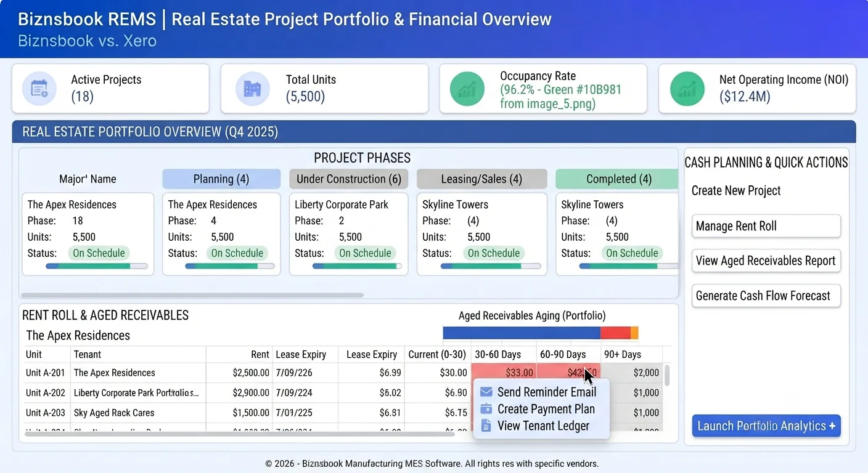
Task: Click the Current (0-30) column header
Action: pyautogui.click(x=437, y=355)
